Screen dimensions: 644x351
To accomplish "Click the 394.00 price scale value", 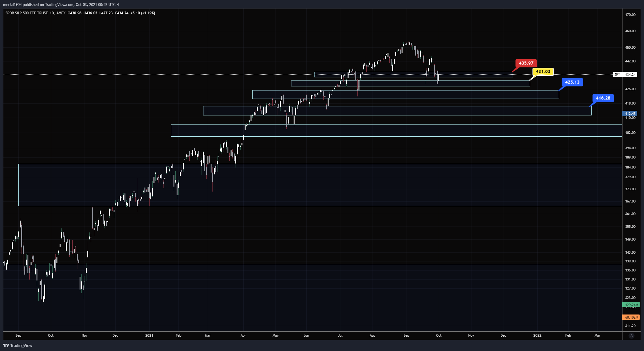I will point(630,148).
